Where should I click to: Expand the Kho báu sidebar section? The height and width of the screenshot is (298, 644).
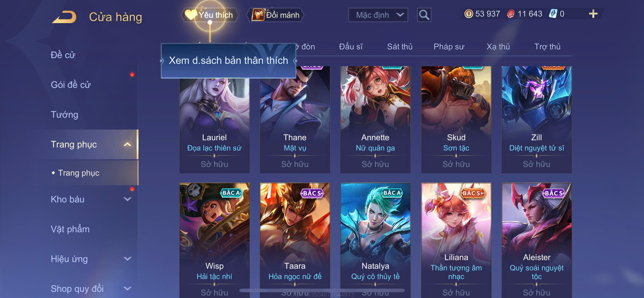pyautogui.click(x=127, y=199)
